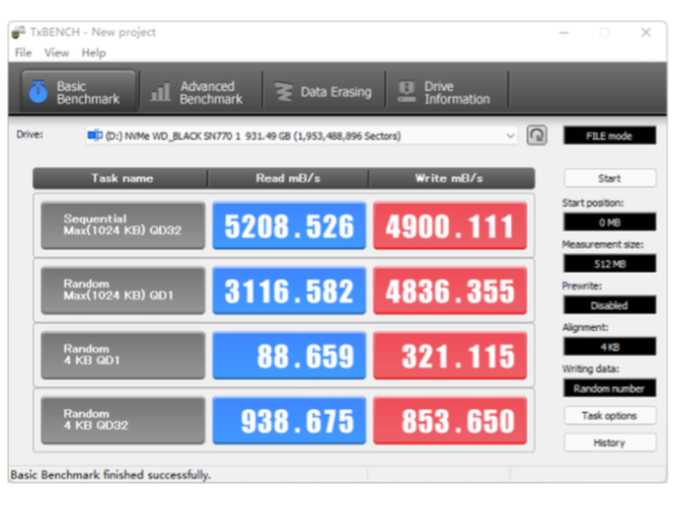Change Writing data Random number value
681x524 pixels.
click(x=610, y=388)
